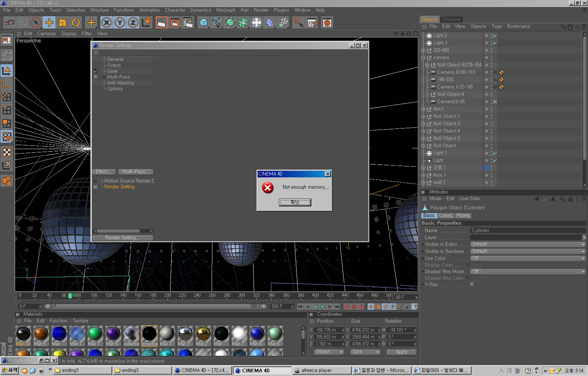
Task: Click the Apply coordinates button
Action: click(x=402, y=352)
